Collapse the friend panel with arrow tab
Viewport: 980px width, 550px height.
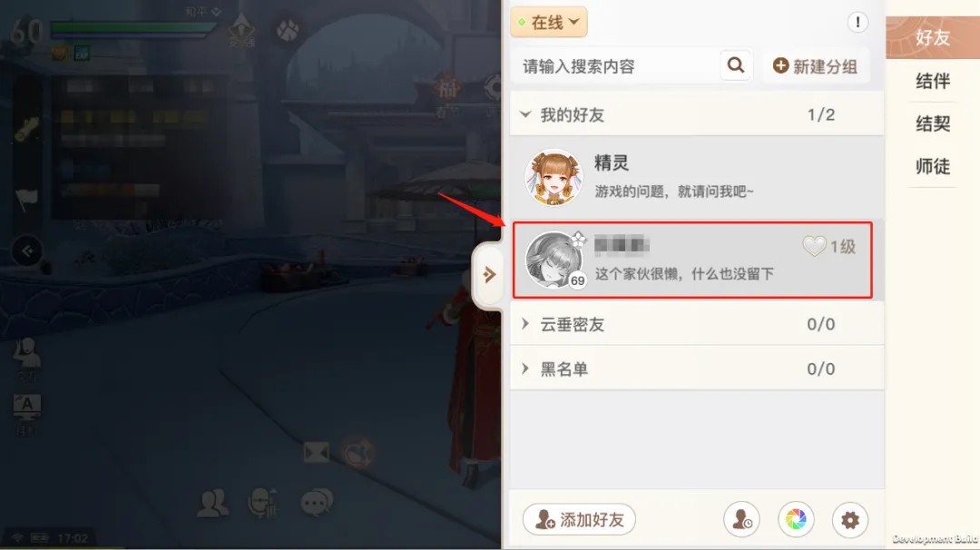point(489,274)
